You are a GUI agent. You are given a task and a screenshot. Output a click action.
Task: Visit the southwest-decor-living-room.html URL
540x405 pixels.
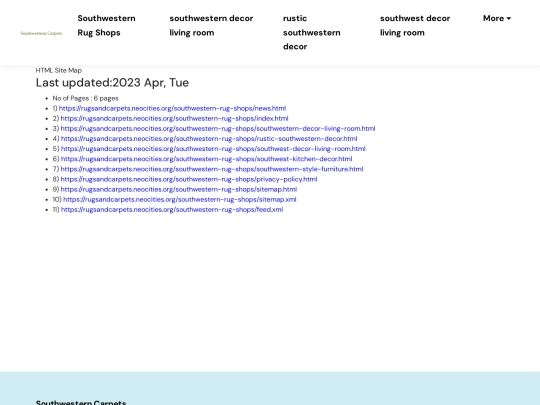click(213, 149)
